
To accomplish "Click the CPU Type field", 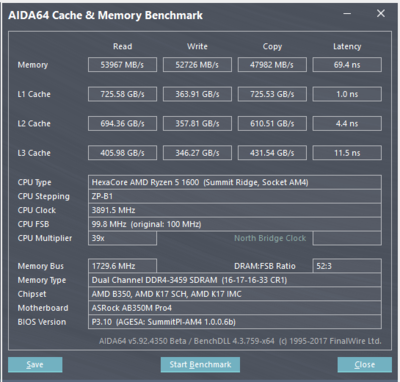I will tap(235, 182).
